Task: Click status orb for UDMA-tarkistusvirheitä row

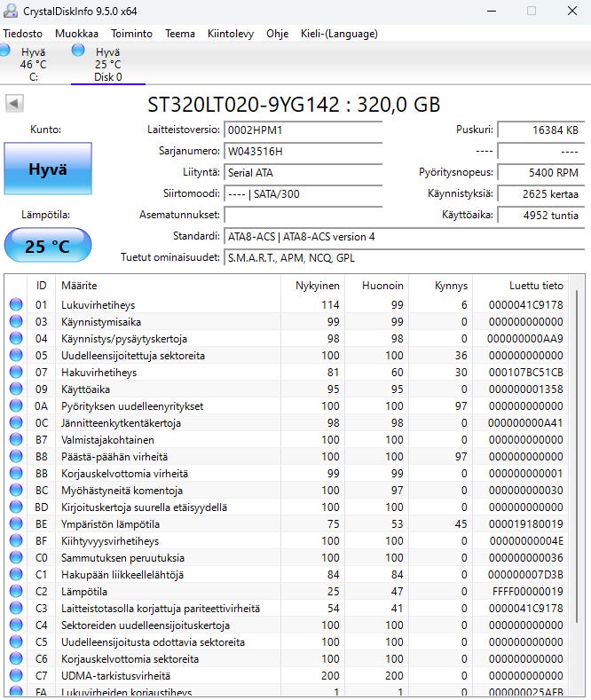Action: [x=16, y=676]
